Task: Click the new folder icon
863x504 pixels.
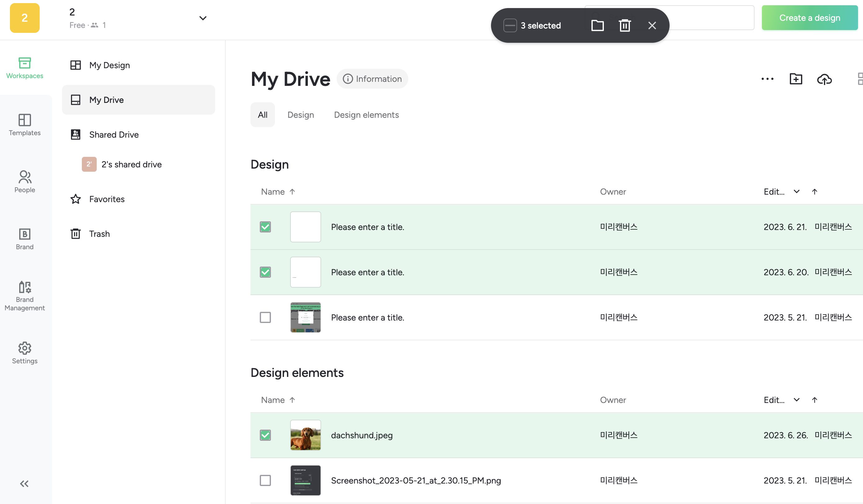Action: [x=796, y=79]
